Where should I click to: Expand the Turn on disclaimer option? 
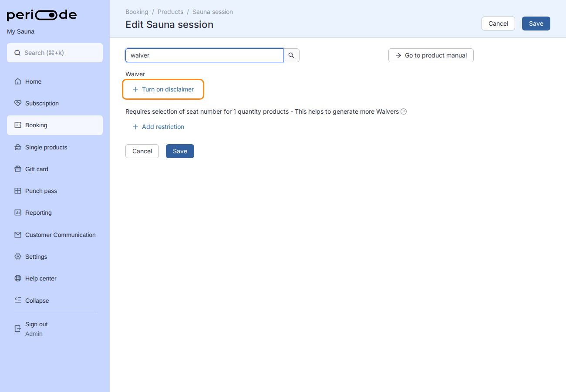pyautogui.click(x=163, y=89)
